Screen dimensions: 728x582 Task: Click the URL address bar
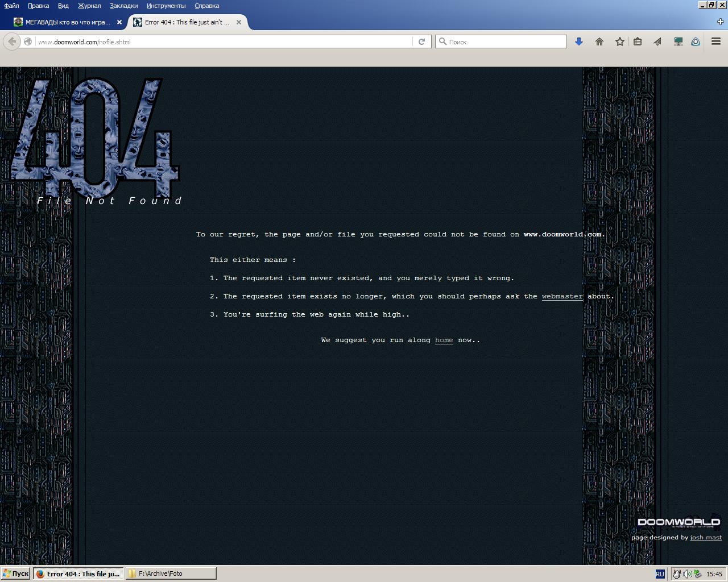(x=224, y=41)
